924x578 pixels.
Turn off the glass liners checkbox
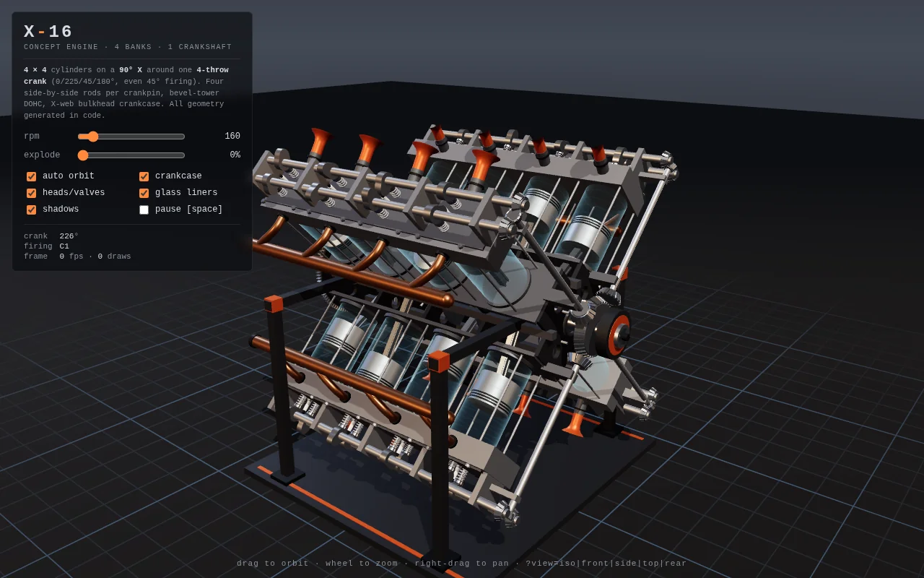click(144, 193)
